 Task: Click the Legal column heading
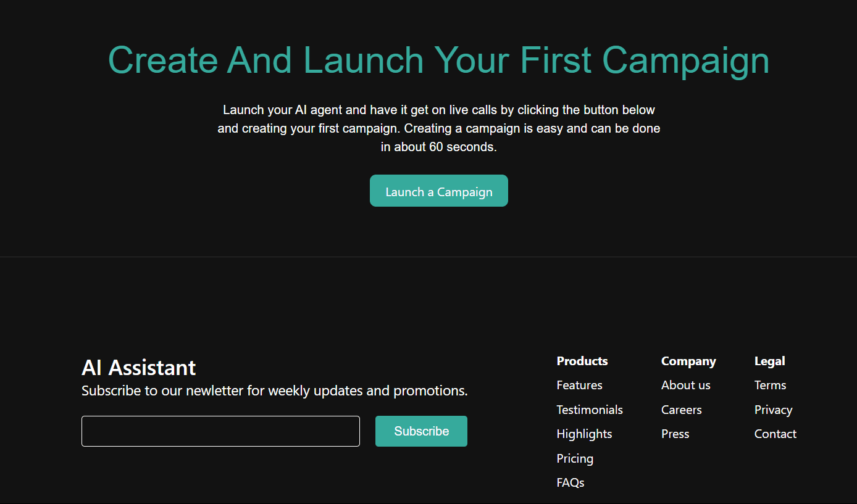(769, 361)
